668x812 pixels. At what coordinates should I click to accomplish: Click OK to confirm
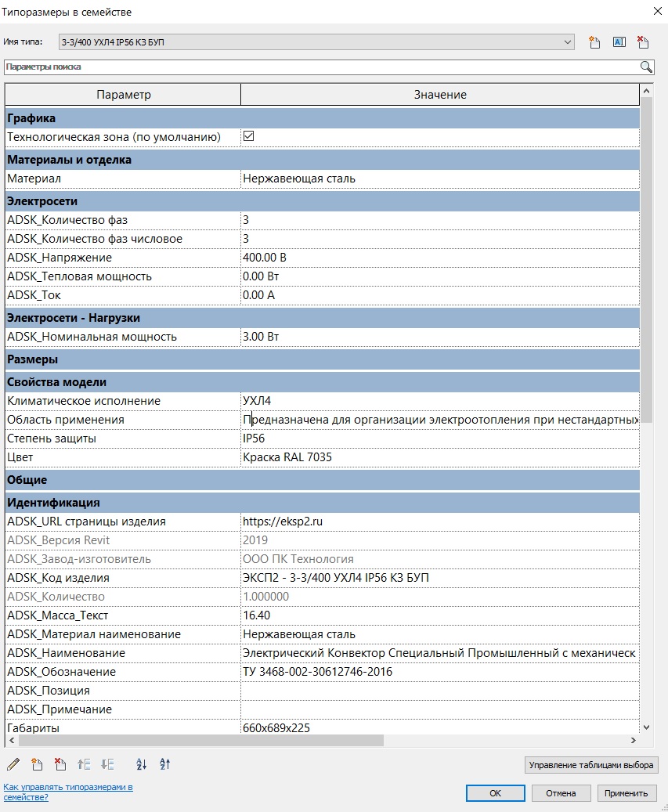click(x=496, y=793)
